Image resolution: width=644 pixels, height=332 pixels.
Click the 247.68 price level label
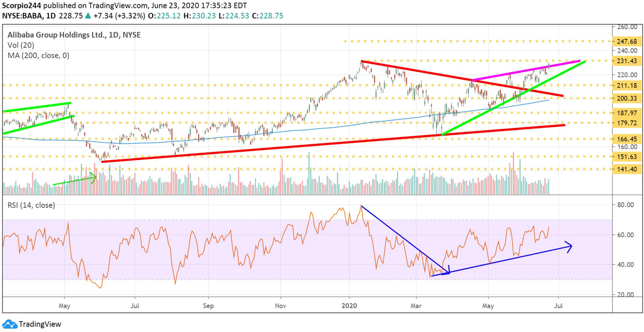pyautogui.click(x=627, y=41)
